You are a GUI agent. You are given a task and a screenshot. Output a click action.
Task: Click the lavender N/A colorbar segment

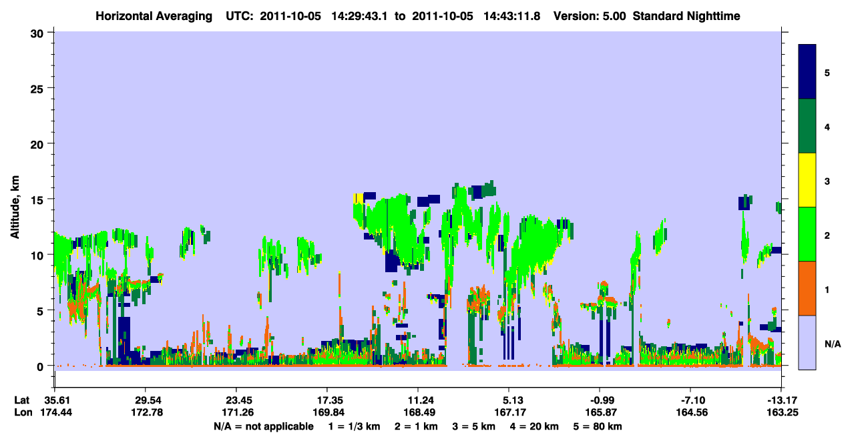pyautogui.click(x=807, y=342)
